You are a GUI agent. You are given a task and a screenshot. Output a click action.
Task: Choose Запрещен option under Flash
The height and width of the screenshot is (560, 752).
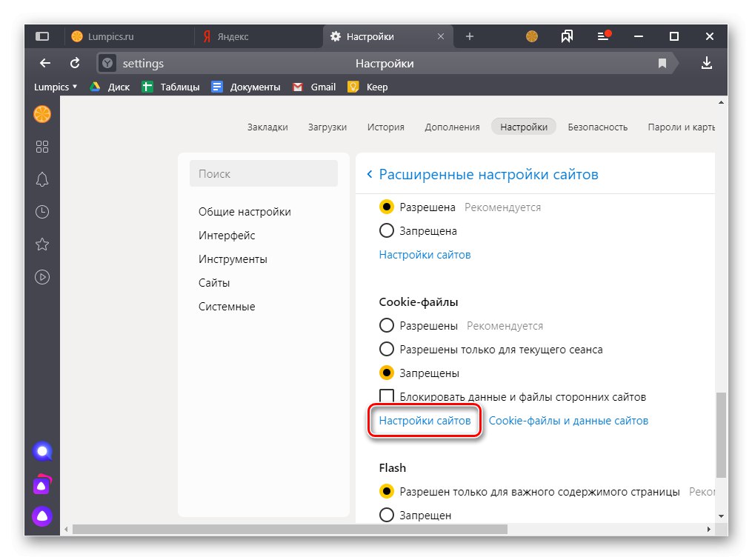387,515
